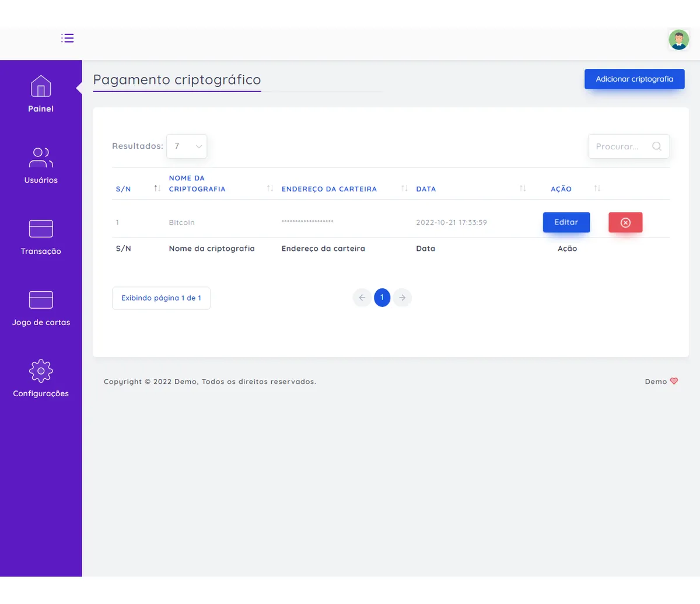Open the Transação card icon

pos(41,229)
